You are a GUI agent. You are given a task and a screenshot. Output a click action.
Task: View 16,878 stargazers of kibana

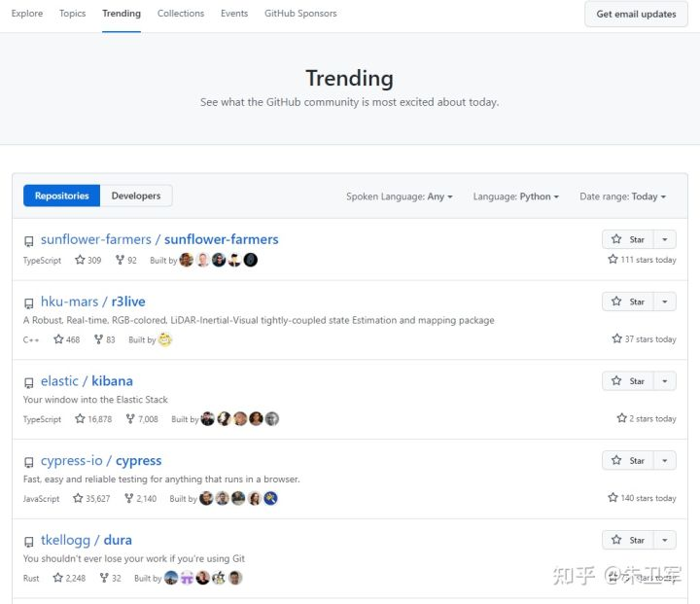coord(93,419)
